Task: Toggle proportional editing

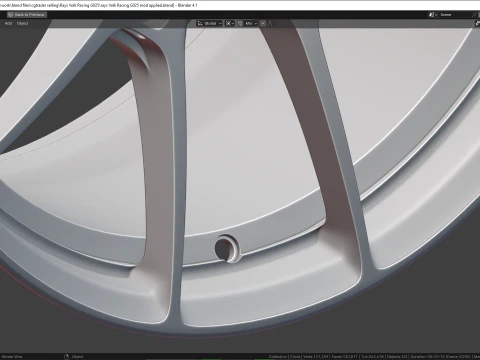Action: pos(263,23)
